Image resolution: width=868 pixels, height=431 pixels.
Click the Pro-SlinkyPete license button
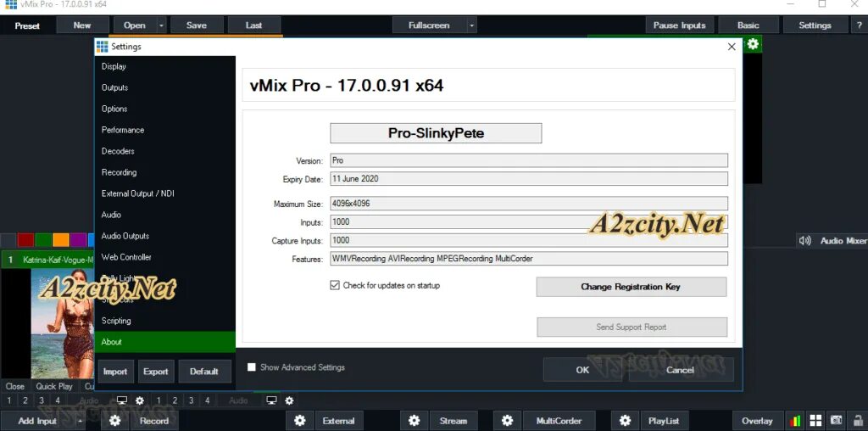tap(436, 133)
